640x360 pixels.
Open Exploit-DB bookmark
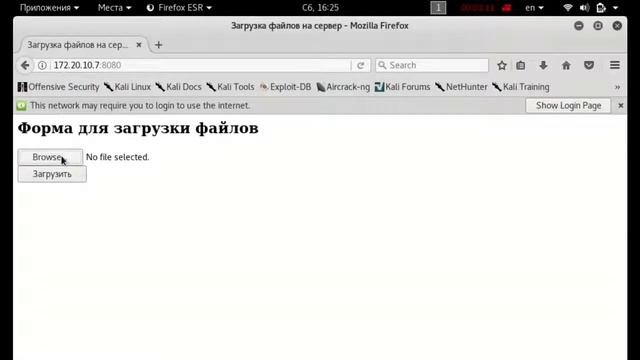click(x=285, y=87)
